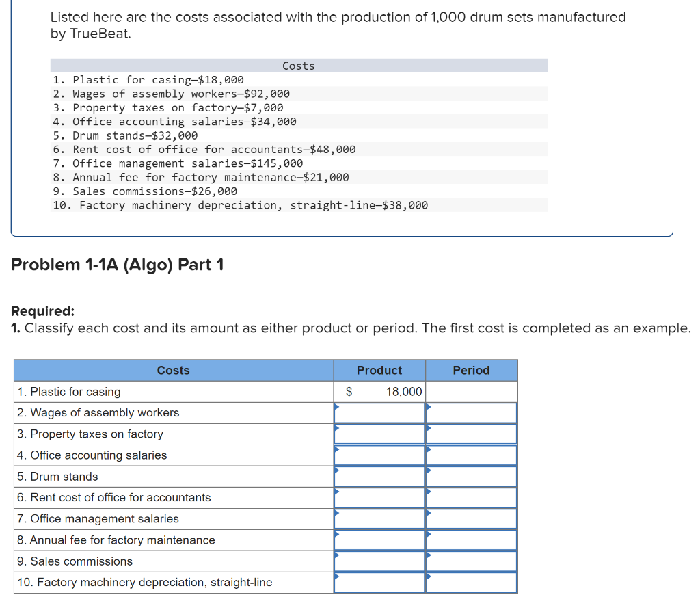This screenshot has width=700, height=610.
Task: Click the Required instruction text
Action: pyautogui.click(x=350, y=328)
